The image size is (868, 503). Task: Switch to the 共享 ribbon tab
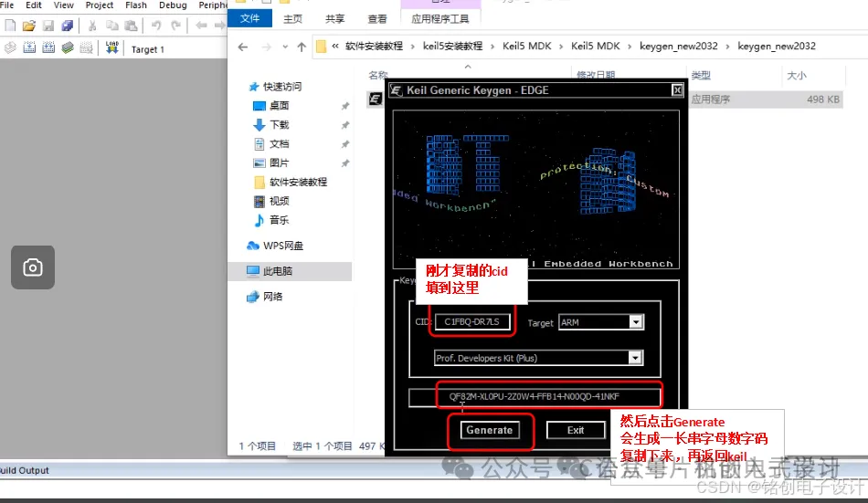click(x=334, y=19)
